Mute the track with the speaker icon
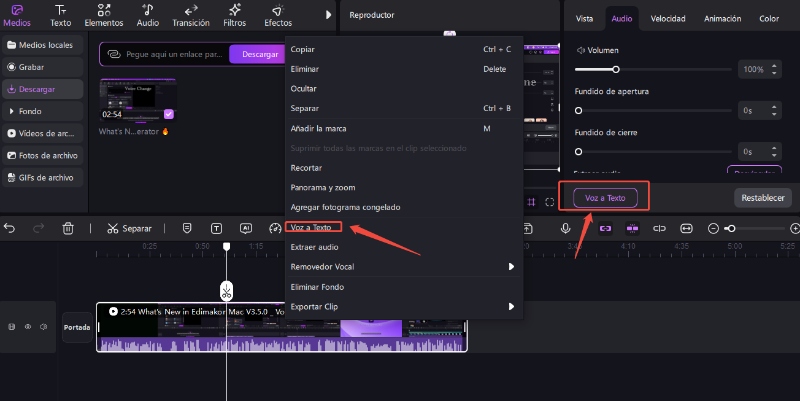 43,327
